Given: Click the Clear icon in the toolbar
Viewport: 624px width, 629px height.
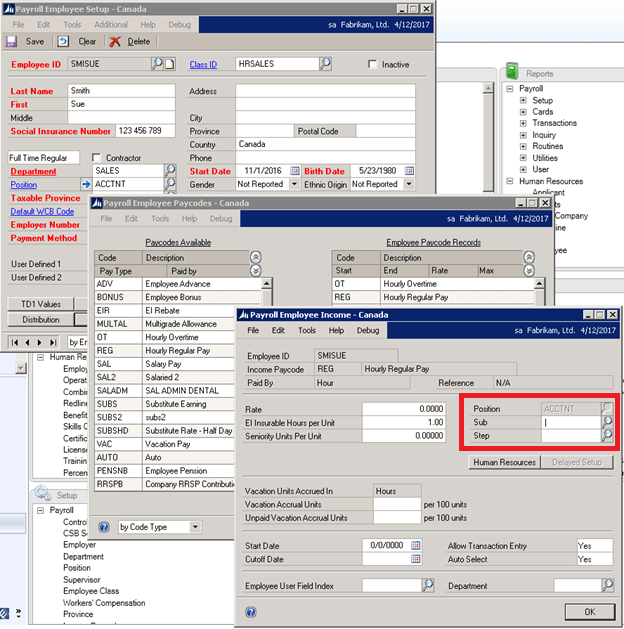Looking at the screenshot, I should coord(63,41).
